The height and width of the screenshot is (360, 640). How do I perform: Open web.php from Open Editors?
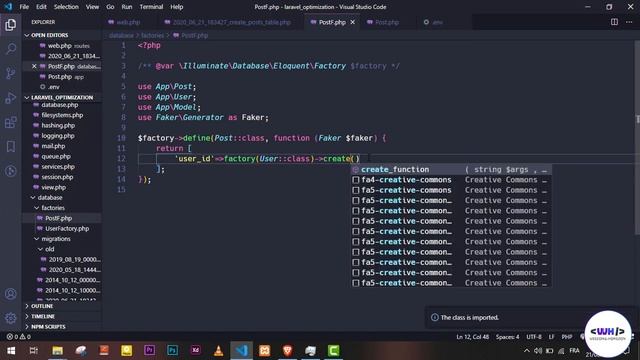pyautogui.click(x=60, y=46)
